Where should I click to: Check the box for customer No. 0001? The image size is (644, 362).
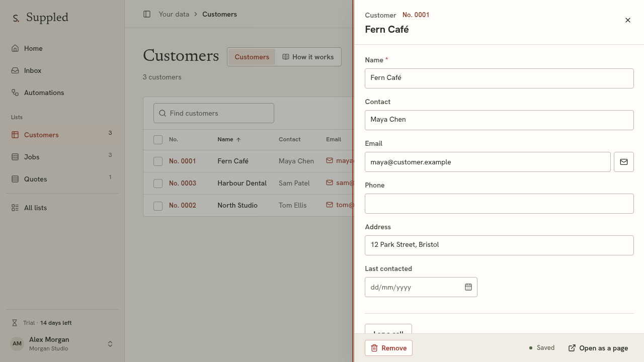point(158,161)
